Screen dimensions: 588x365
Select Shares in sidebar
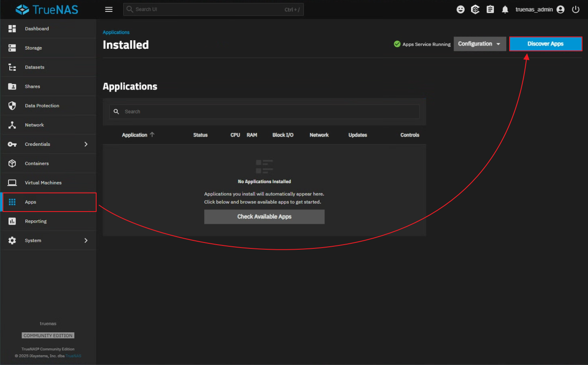point(48,86)
